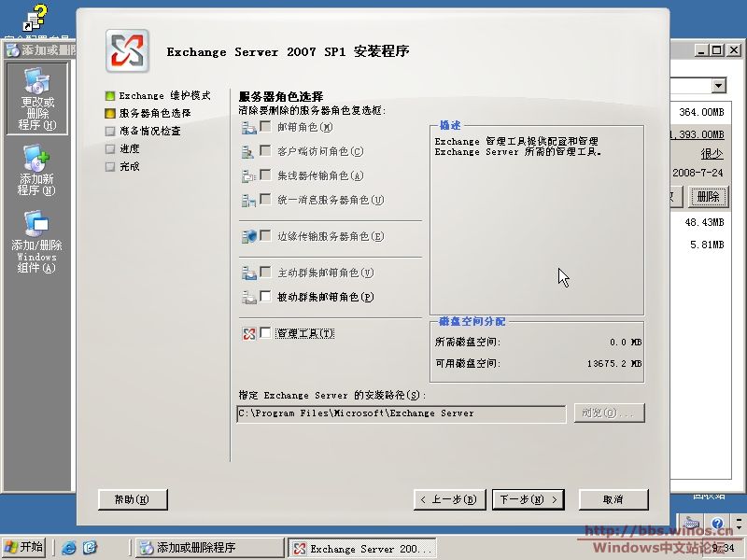Click the Exchange Server logo icon
Viewport: 747px width, 560px height.
(128, 50)
